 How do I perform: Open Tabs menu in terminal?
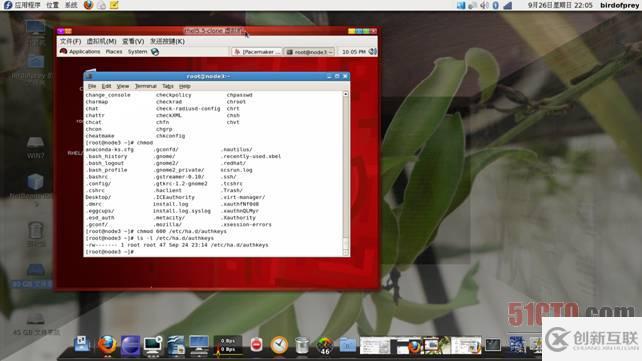click(x=168, y=86)
